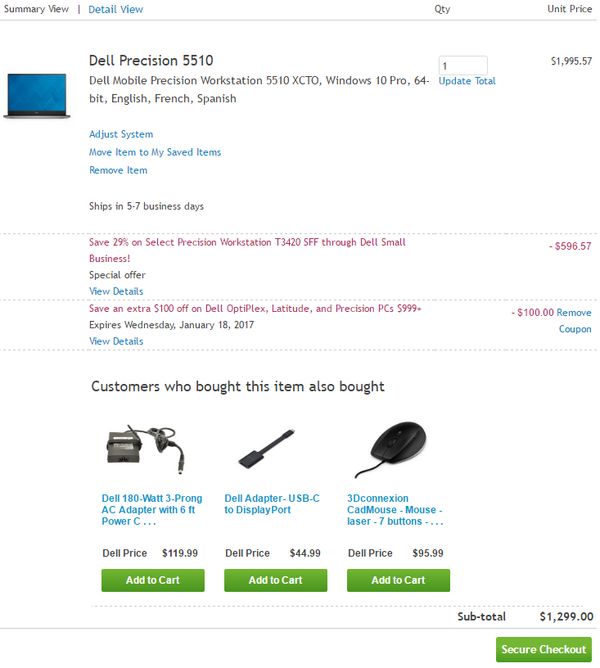
Task: Click the 3Dconnexion CadMouse product image
Action: click(390, 449)
